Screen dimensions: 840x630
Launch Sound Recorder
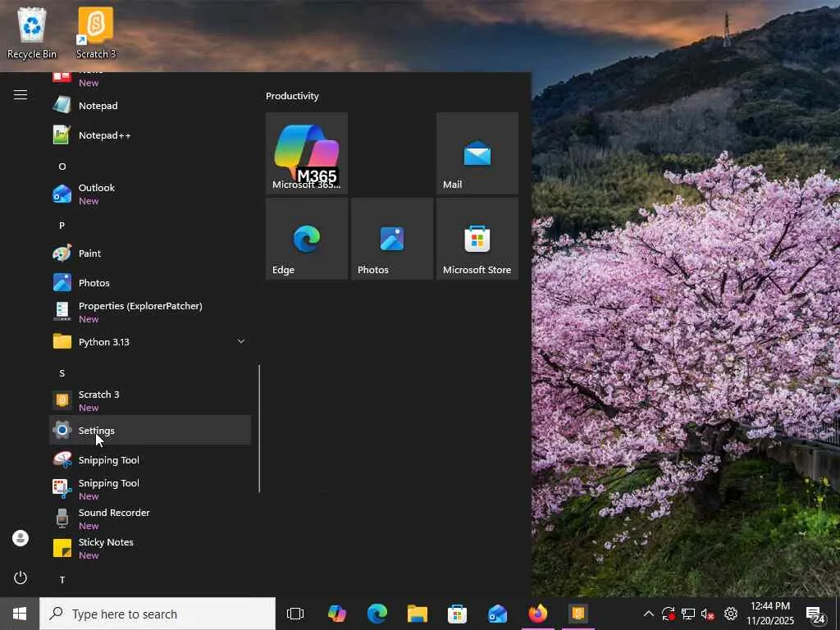[x=150, y=518]
